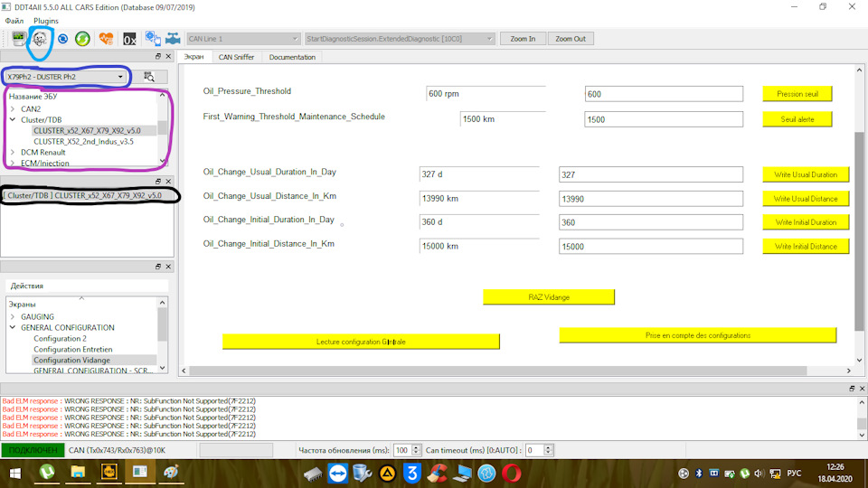Open CCleaner from the taskbar
The width and height of the screenshot is (868, 488).
[438, 474]
